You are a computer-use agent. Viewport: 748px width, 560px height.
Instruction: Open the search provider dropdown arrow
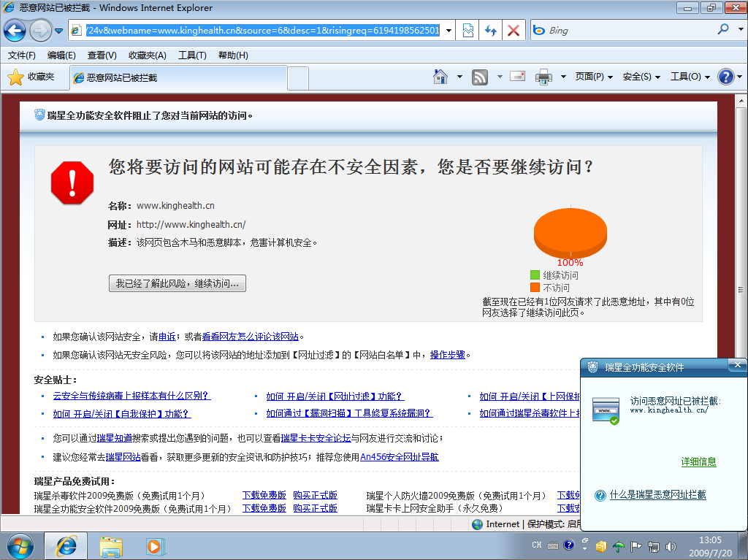point(741,30)
